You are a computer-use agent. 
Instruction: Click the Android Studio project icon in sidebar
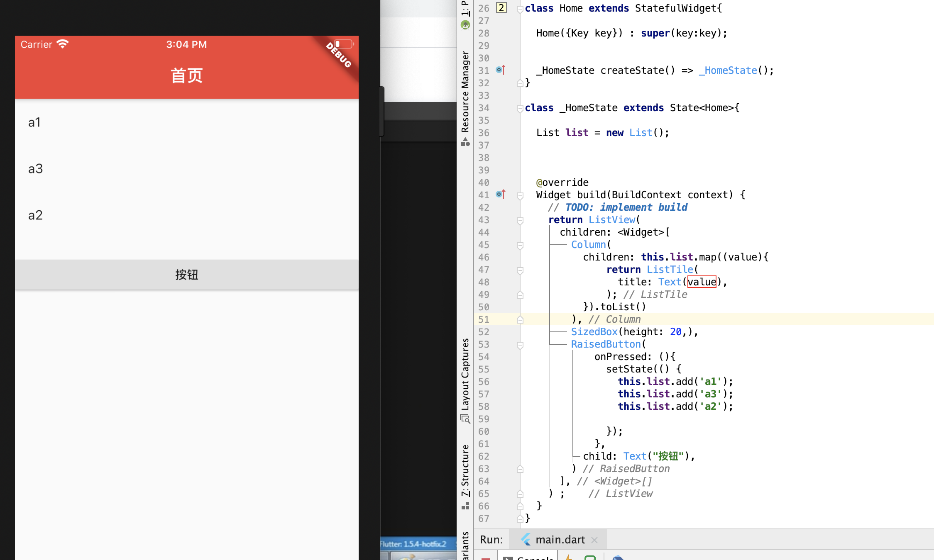[x=465, y=25]
